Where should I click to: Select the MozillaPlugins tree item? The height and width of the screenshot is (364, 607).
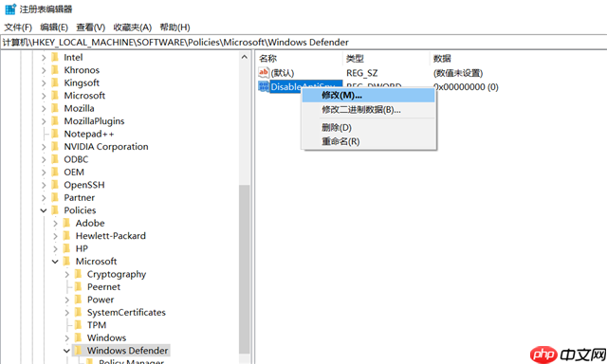(94, 121)
